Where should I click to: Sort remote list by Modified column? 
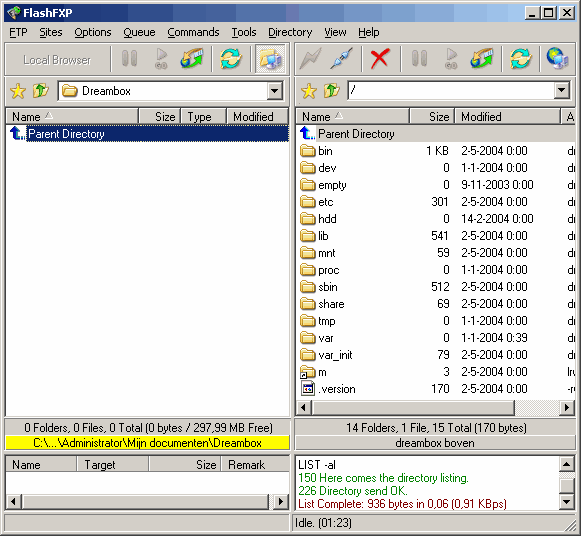click(507, 117)
